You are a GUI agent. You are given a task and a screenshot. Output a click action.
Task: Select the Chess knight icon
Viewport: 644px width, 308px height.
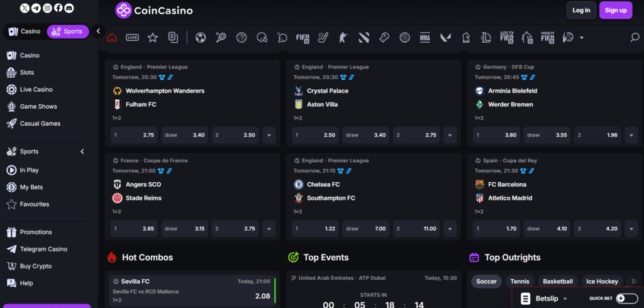[x=466, y=38]
